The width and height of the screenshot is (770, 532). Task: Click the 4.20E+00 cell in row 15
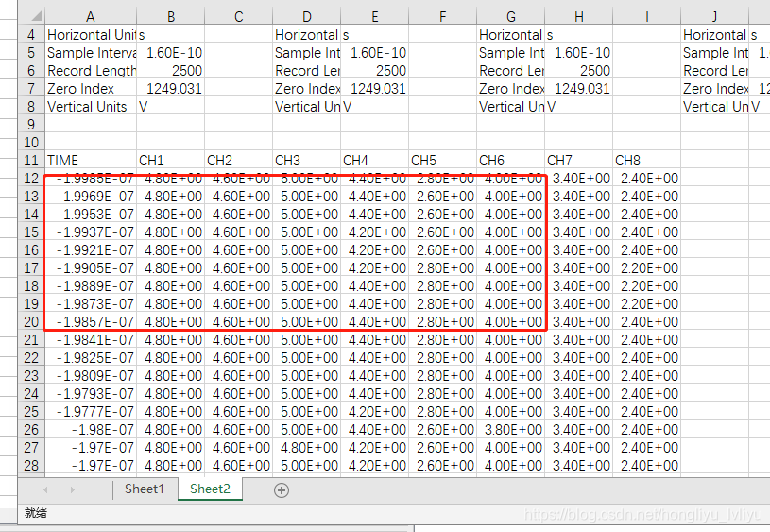point(374,232)
